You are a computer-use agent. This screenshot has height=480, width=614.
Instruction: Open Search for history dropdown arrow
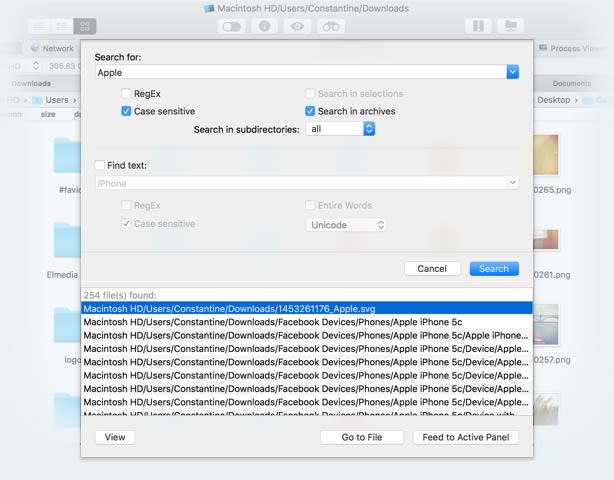(513, 72)
